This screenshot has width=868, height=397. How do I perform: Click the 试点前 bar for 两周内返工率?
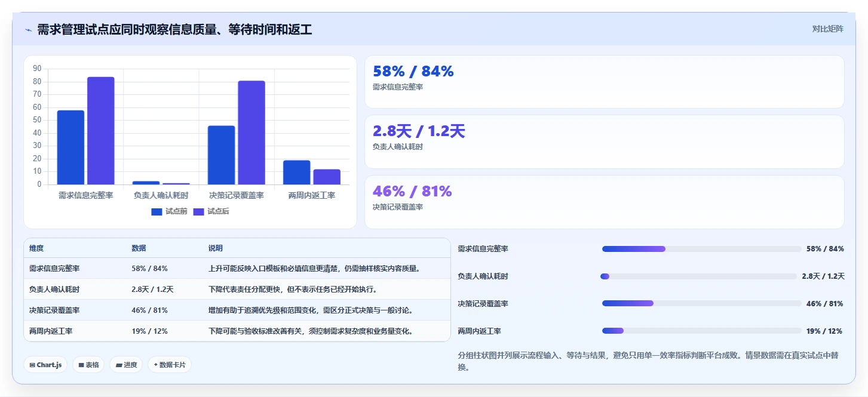tap(296, 173)
